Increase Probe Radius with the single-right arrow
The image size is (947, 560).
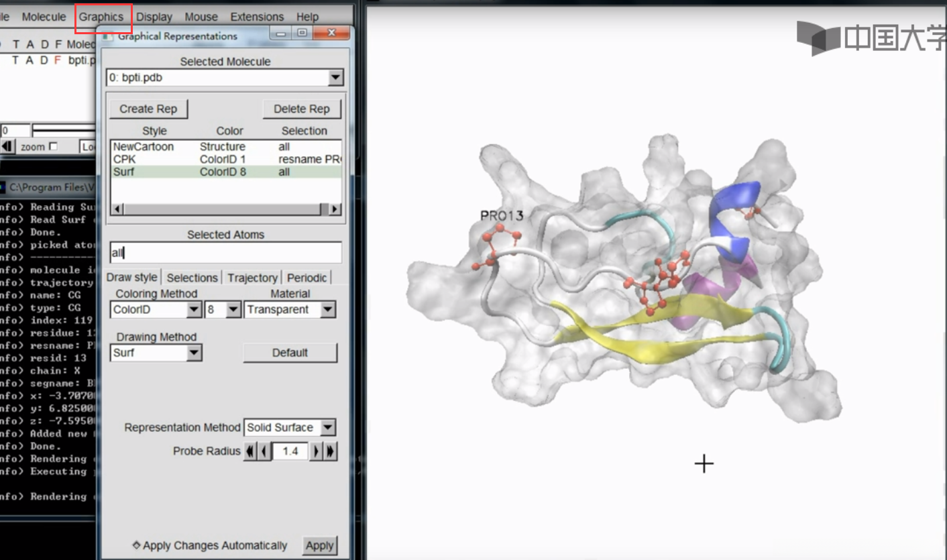click(316, 451)
